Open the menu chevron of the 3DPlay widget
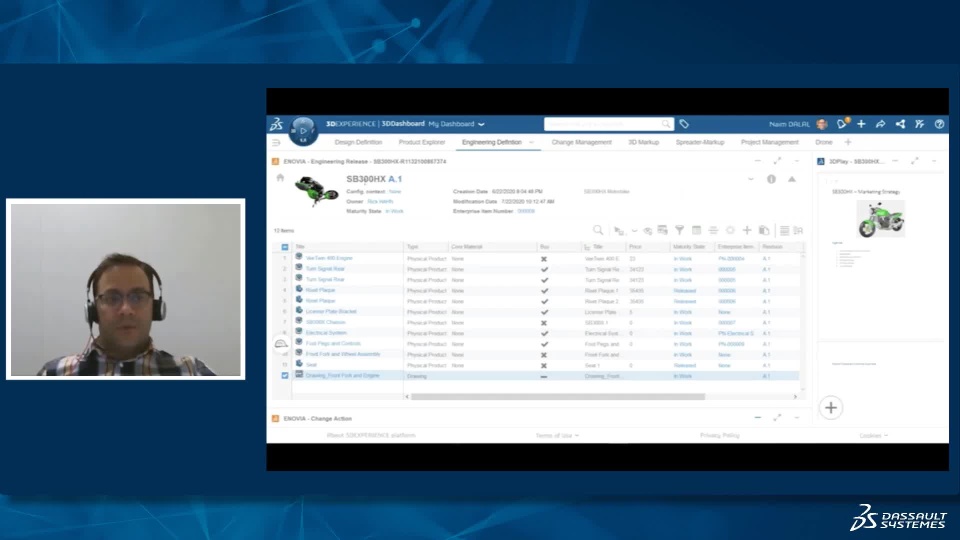Screen dimensions: 960x540 coord(934,161)
